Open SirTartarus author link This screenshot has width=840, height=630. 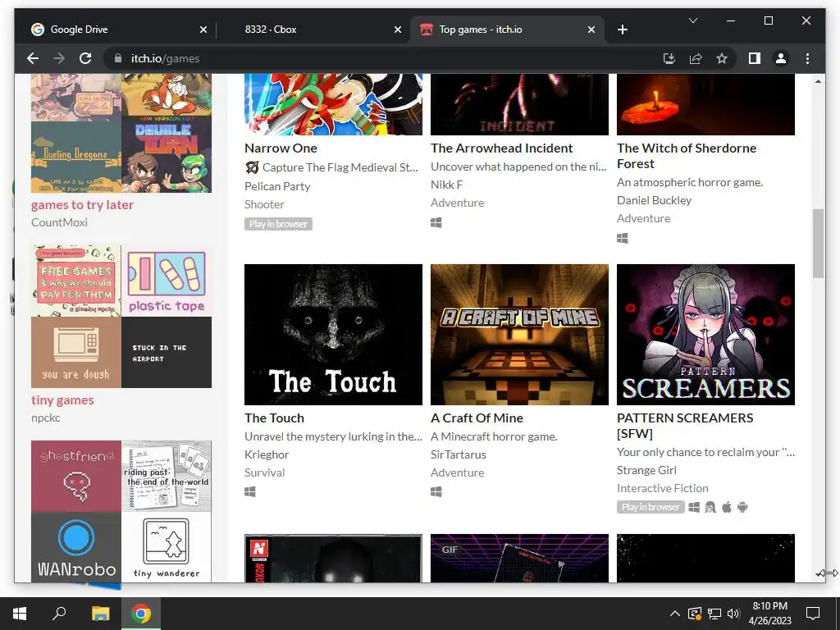(x=459, y=454)
